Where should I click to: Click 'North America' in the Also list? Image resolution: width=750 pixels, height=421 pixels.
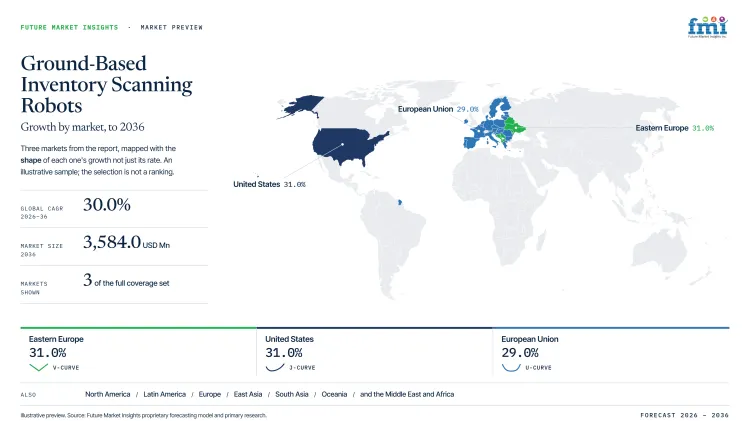pos(108,394)
